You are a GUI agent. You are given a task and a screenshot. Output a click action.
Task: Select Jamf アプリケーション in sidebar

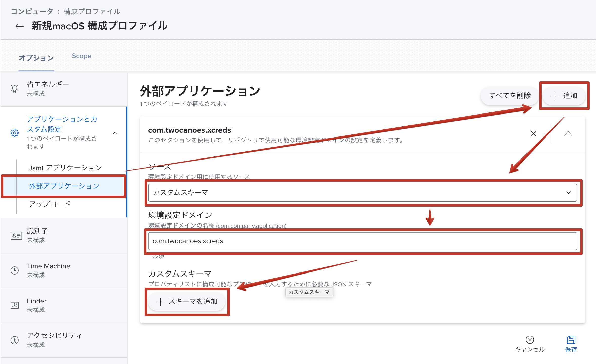point(65,168)
